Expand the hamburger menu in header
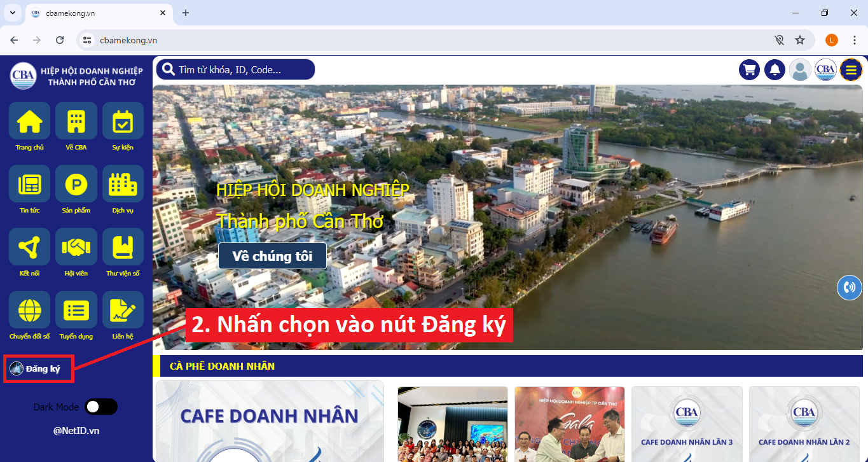This screenshot has height=462, width=868. (851, 70)
